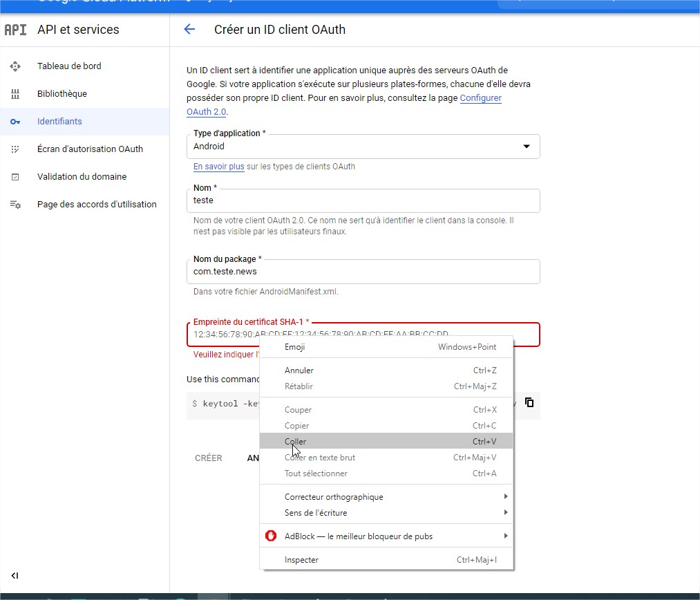
Task: Choose Inspecter in the context menu
Action: coord(386,560)
